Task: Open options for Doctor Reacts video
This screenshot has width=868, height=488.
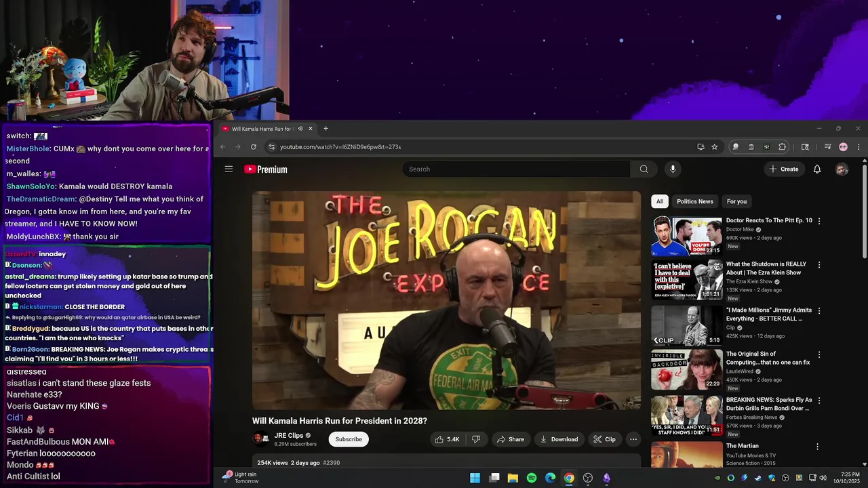Action: click(x=819, y=221)
